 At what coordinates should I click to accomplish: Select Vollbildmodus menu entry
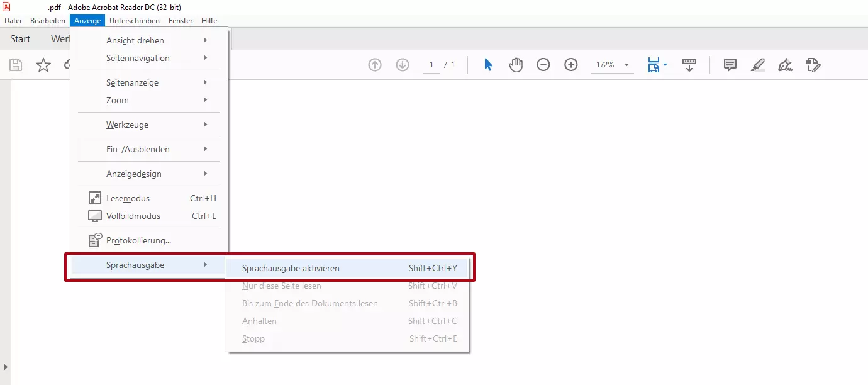tap(149, 216)
